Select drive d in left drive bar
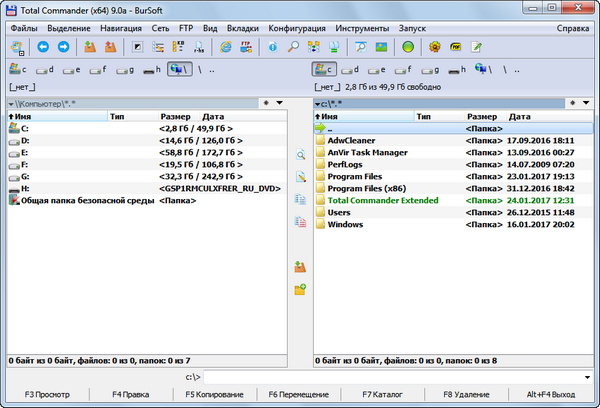This screenshot has width=600, height=408. pyautogui.click(x=44, y=70)
